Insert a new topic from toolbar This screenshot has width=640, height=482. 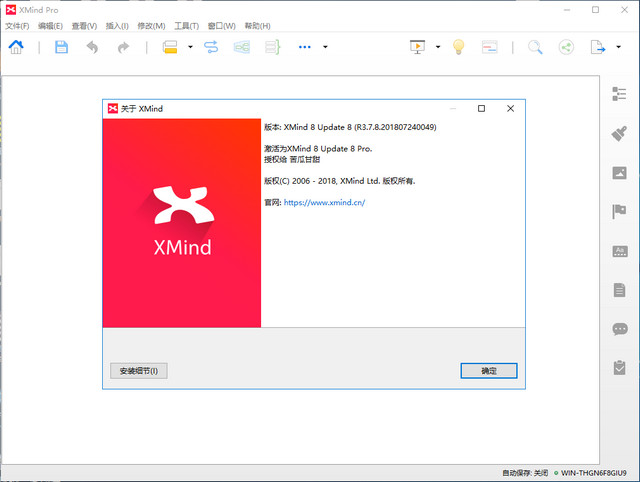click(170, 47)
